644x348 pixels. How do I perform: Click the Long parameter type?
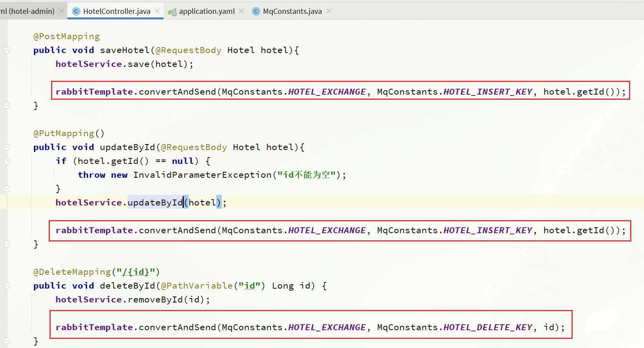283,286
